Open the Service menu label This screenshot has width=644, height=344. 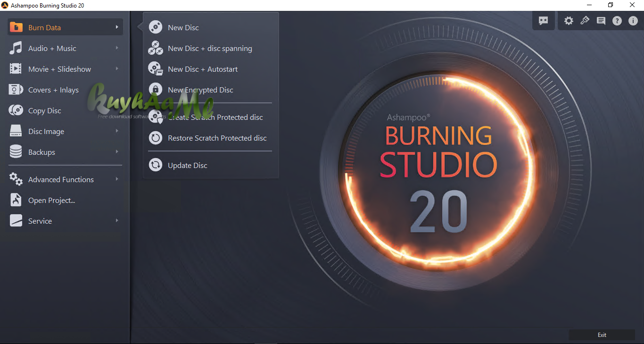coord(40,221)
